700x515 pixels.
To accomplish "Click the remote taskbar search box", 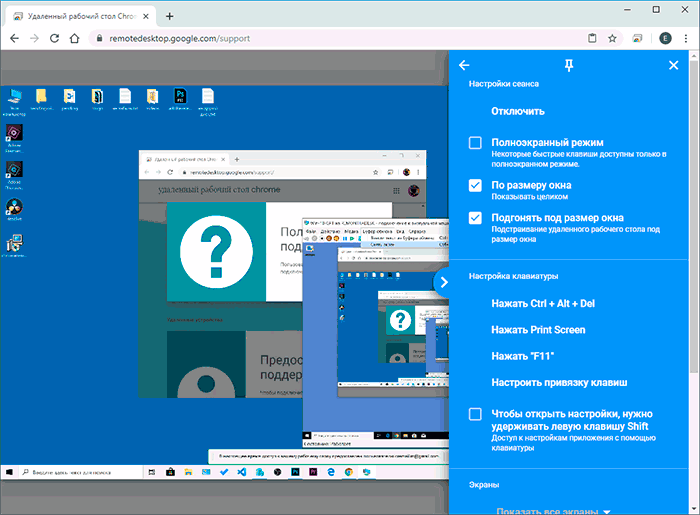I will coord(81,472).
